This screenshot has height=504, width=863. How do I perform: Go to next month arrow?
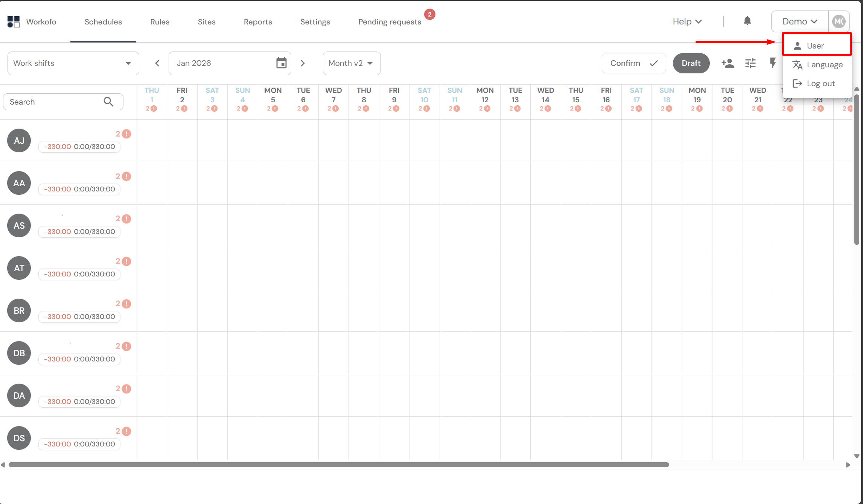tap(303, 63)
